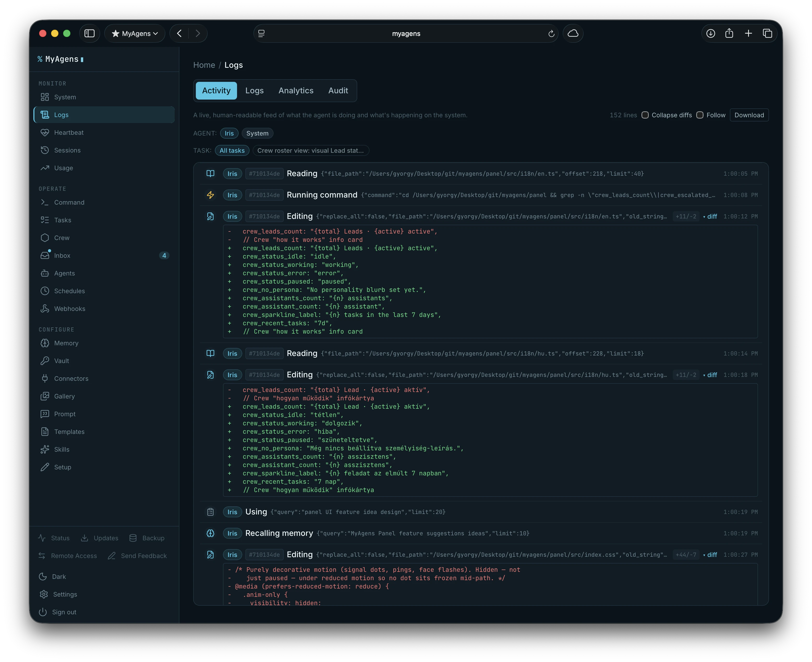Viewport: 812px width, 662px height.
Task: Open the Settings gear item
Action: [58, 594]
